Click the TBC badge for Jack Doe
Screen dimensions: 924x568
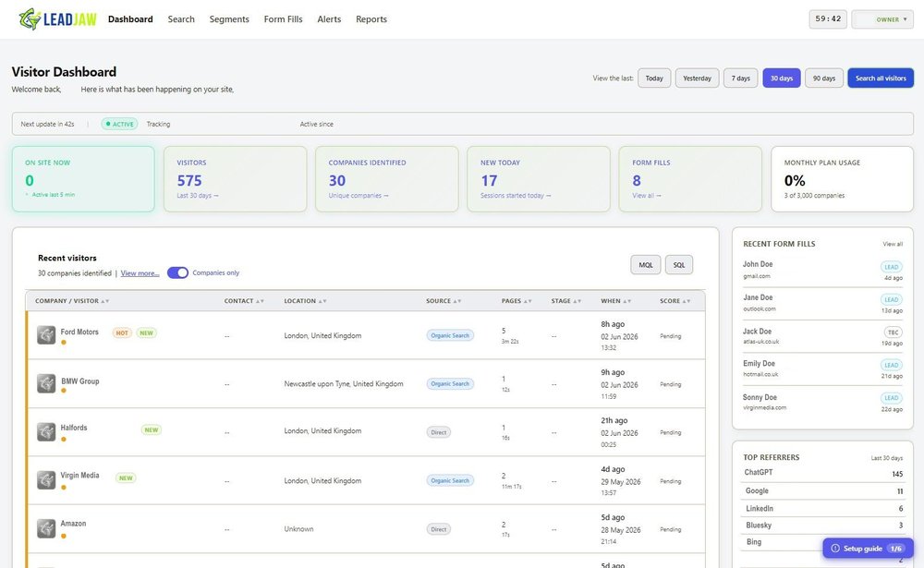click(x=894, y=332)
